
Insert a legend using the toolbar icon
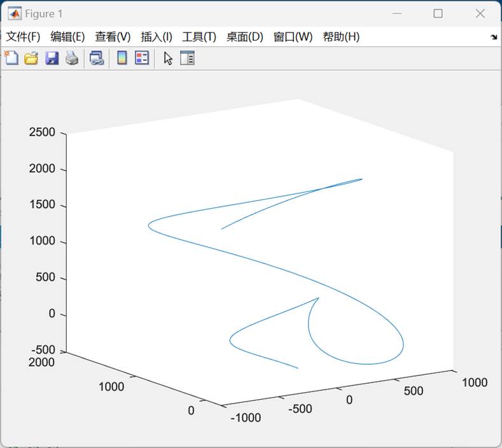click(142, 59)
